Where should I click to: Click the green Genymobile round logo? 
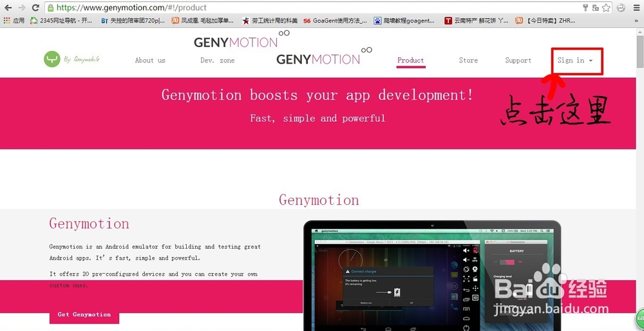(52, 59)
